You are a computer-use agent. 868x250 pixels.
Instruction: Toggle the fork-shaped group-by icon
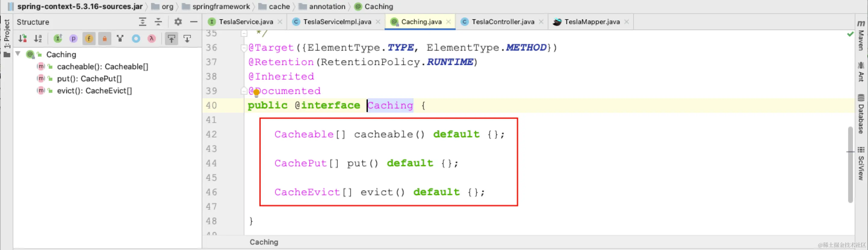(120, 39)
